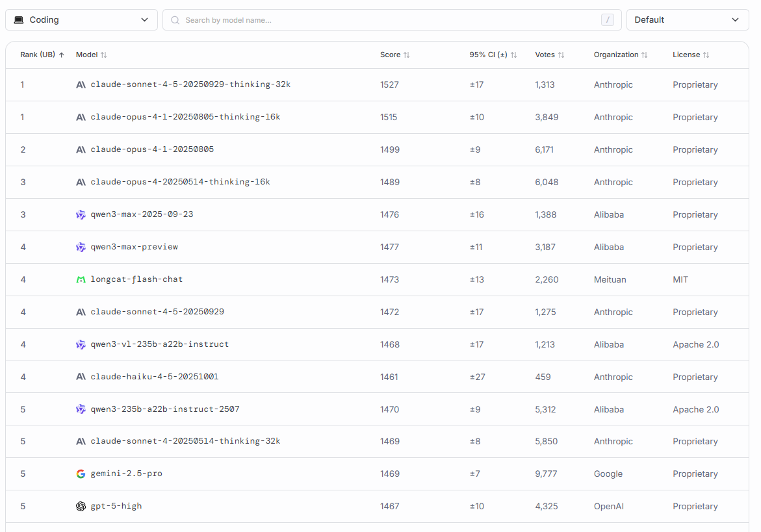This screenshot has height=532, width=761.
Task: Click the votes value 9,777
Action: (547, 474)
